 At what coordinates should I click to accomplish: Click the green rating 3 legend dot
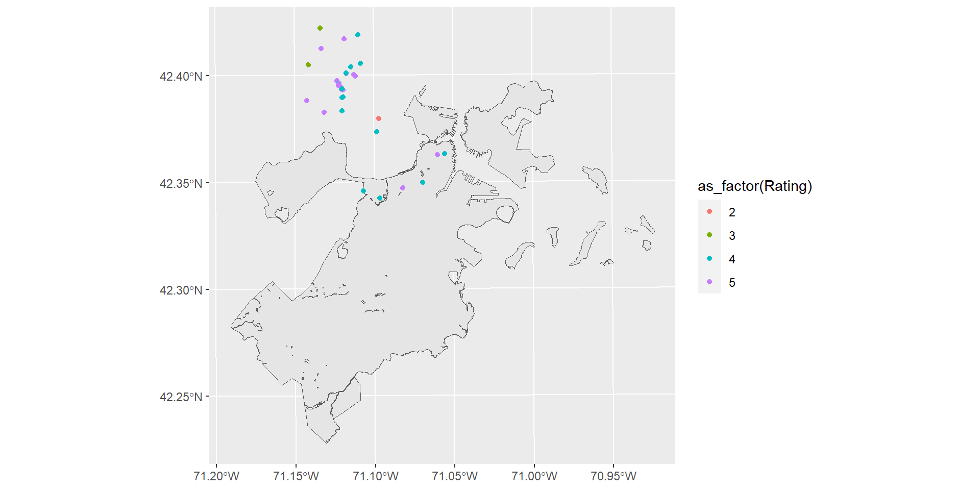(x=709, y=235)
